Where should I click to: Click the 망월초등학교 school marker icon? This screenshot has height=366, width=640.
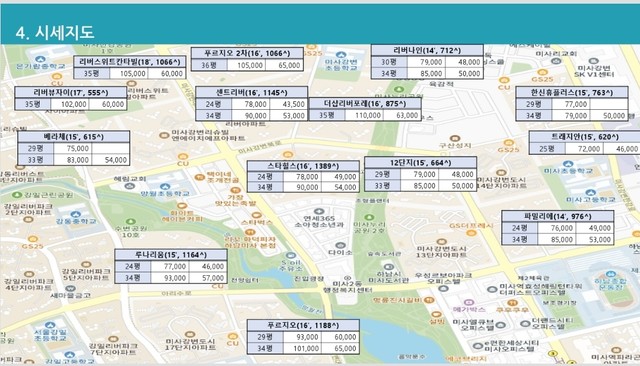click(x=165, y=187)
